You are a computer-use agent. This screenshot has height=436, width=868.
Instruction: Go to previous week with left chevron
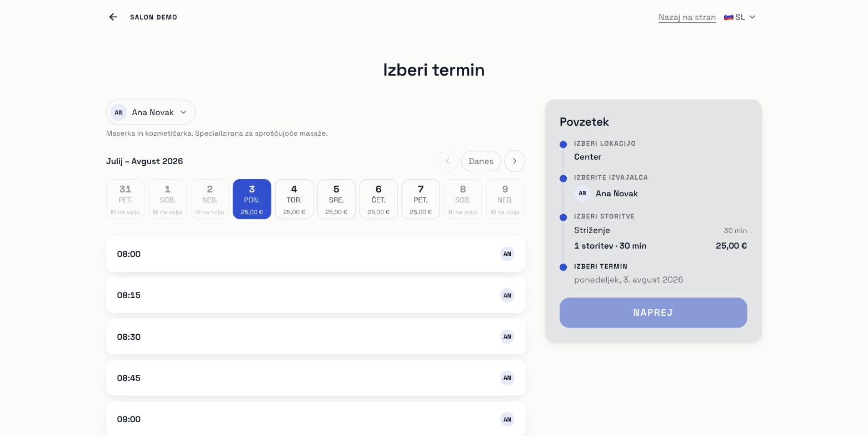click(x=447, y=161)
